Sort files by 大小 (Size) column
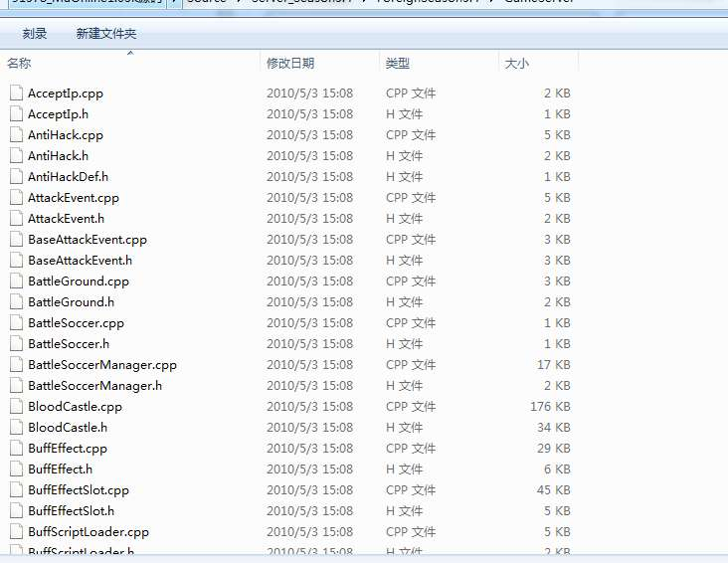Image resolution: width=728 pixels, height=563 pixels. pyautogui.click(x=517, y=64)
